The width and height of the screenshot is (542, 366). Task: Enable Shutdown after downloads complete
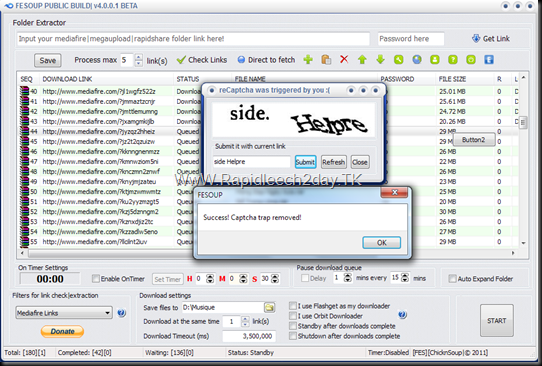click(293, 336)
